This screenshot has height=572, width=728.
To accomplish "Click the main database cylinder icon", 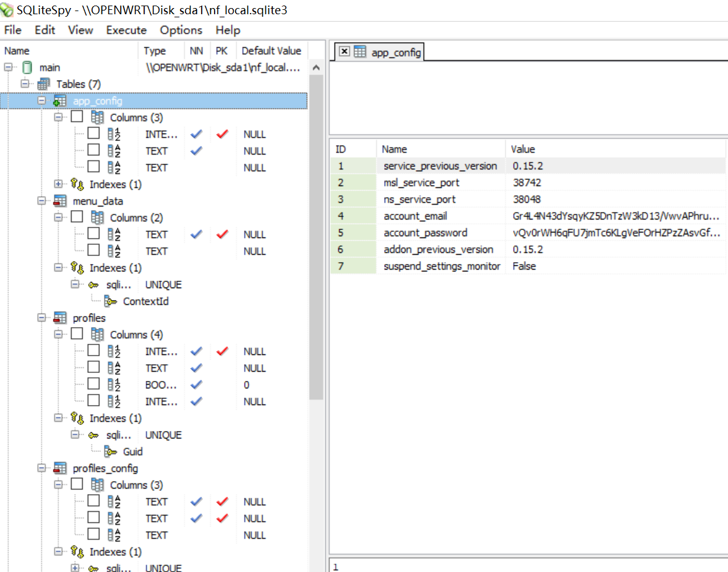I will pyautogui.click(x=27, y=67).
